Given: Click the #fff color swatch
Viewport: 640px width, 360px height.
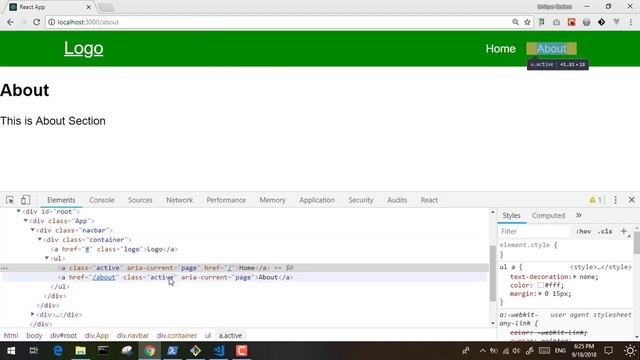Looking at the screenshot, I should 540,285.
